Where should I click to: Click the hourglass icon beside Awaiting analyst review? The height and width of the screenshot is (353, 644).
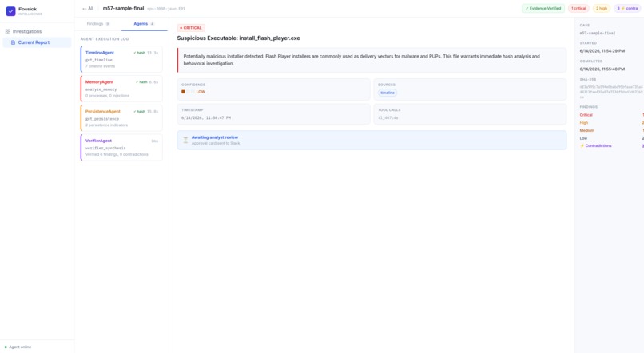click(185, 140)
